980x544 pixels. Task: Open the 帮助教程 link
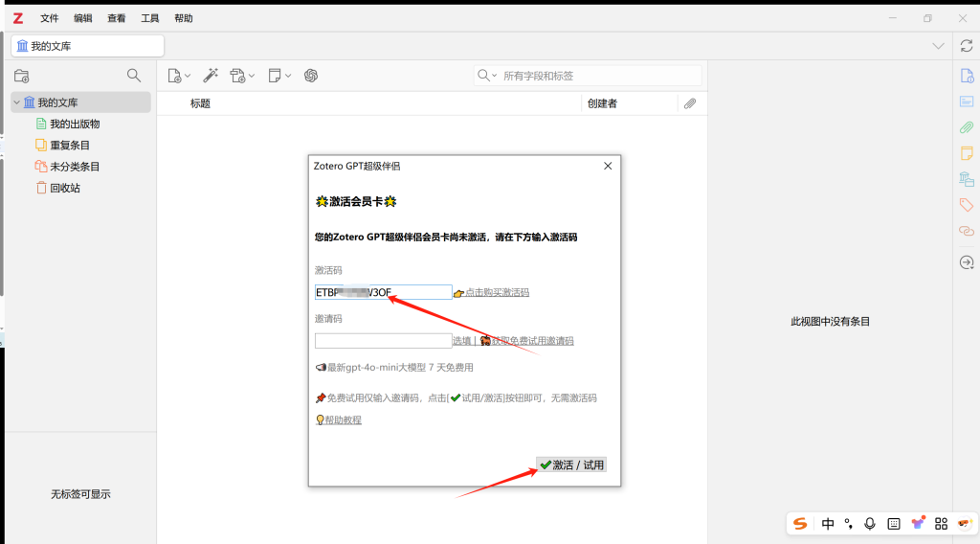(x=343, y=420)
